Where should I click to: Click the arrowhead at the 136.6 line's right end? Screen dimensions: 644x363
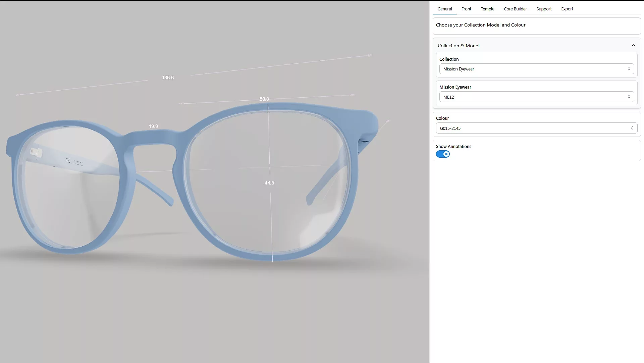370,55
